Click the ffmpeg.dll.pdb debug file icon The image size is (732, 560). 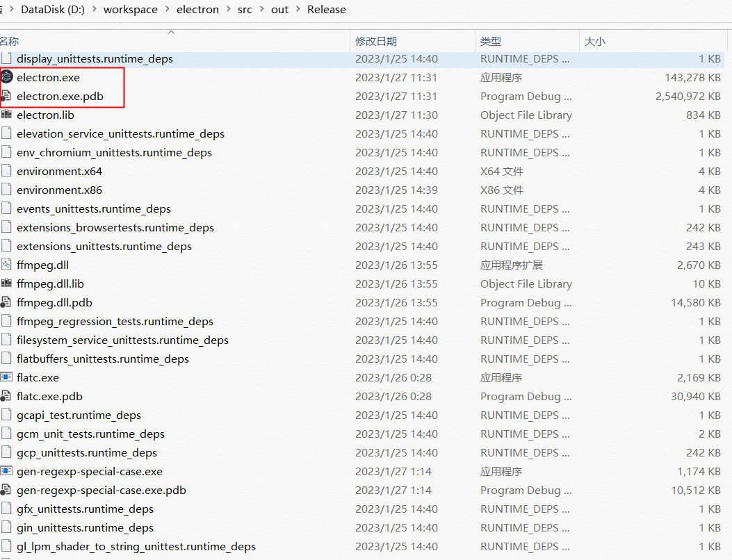[x=6, y=302]
